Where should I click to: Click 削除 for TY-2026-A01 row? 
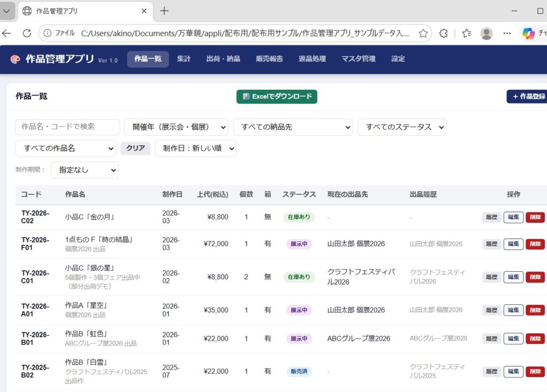point(535,310)
